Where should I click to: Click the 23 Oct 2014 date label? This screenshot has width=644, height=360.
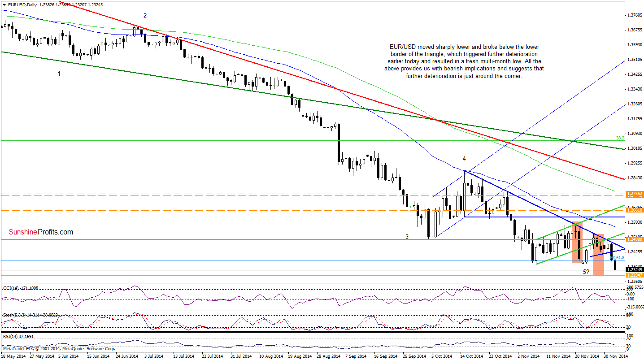(x=501, y=356)
